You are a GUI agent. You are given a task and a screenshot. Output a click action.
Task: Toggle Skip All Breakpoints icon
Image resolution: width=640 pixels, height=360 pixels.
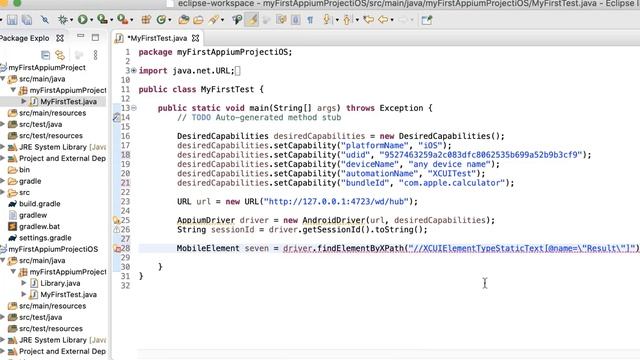click(x=44, y=20)
